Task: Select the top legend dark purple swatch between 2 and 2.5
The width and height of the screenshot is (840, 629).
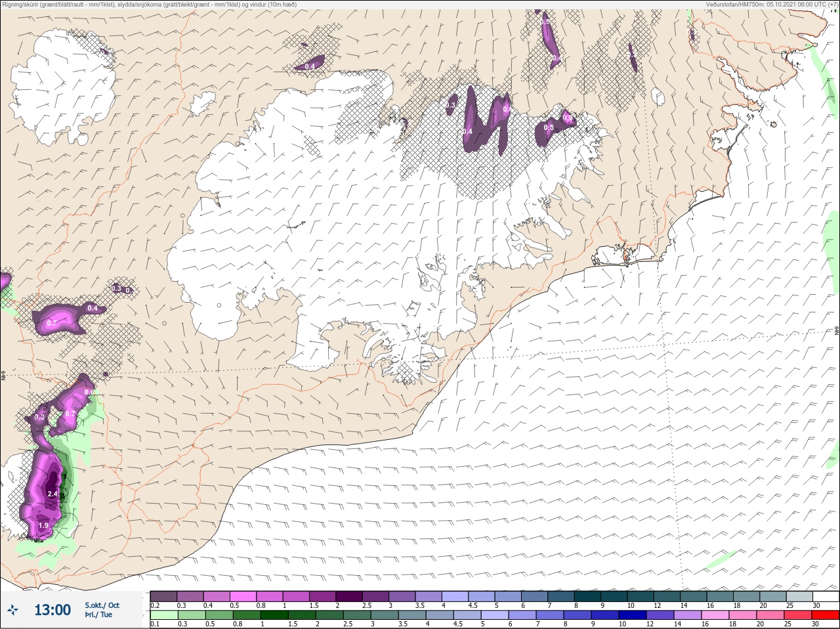Action: click(x=350, y=596)
